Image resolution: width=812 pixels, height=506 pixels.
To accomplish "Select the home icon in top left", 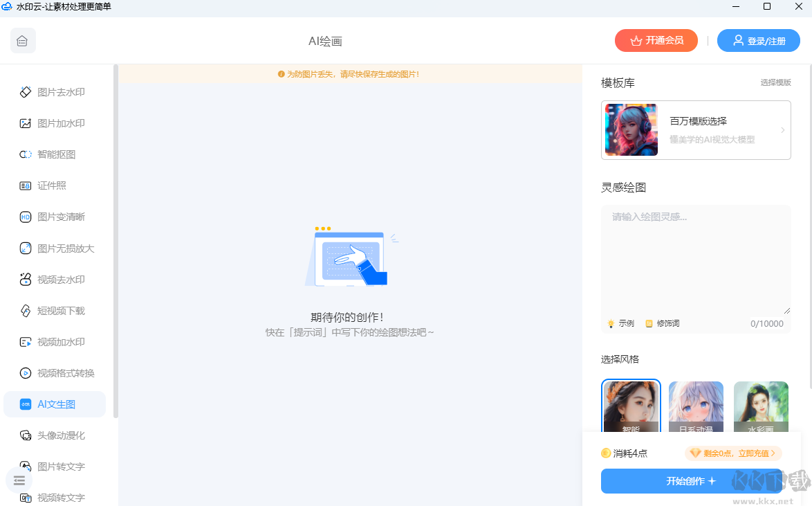I will (22, 40).
